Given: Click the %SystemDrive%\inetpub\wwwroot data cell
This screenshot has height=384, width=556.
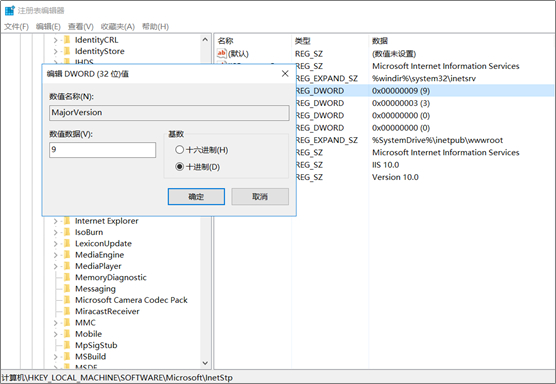Looking at the screenshot, I should 437,140.
